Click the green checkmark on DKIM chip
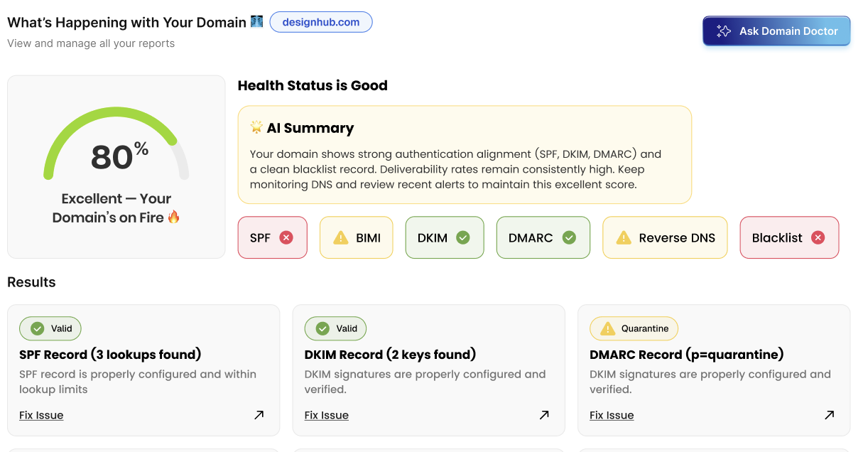This screenshot has height=452, width=868. point(463,237)
